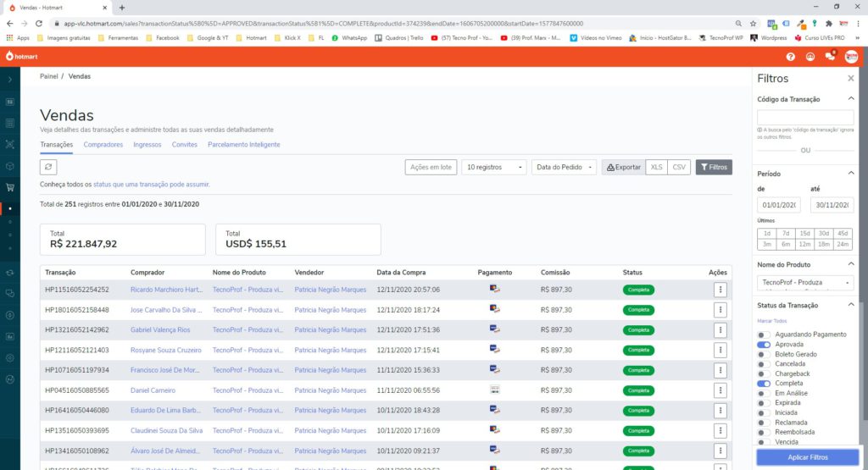Open the help question mark icon

pyautogui.click(x=791, y=57)
